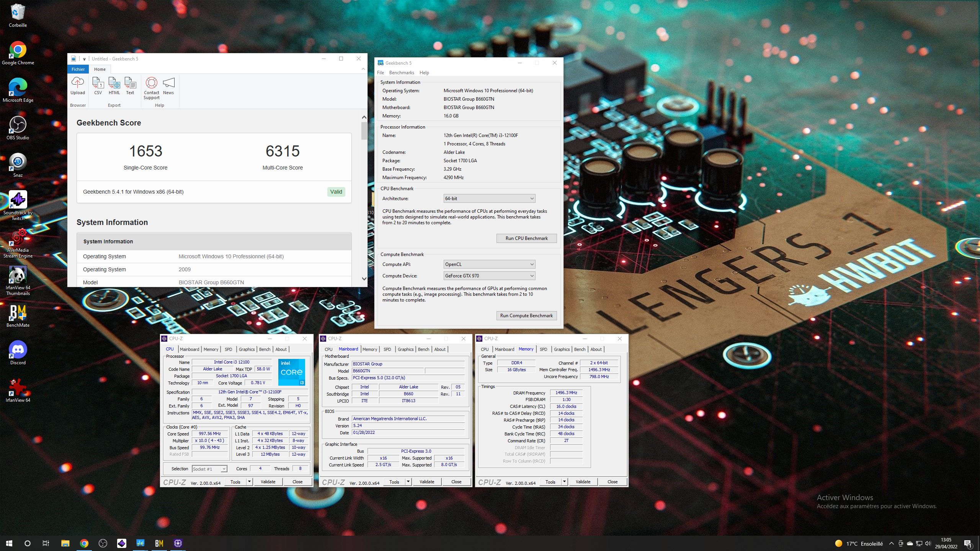Open Soundtrack by Twitch desktop icon
This screenshot has width=980, height=551.
pos(18,206)
